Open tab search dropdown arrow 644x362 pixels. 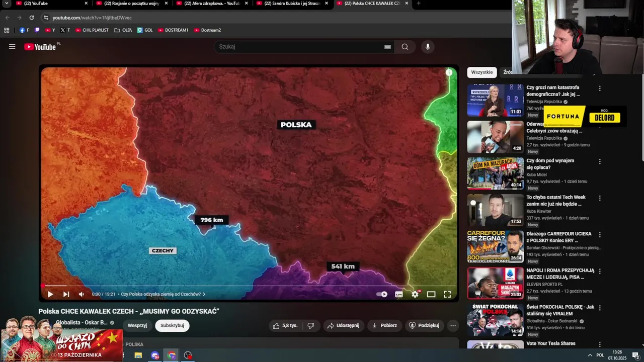[7, 4]
